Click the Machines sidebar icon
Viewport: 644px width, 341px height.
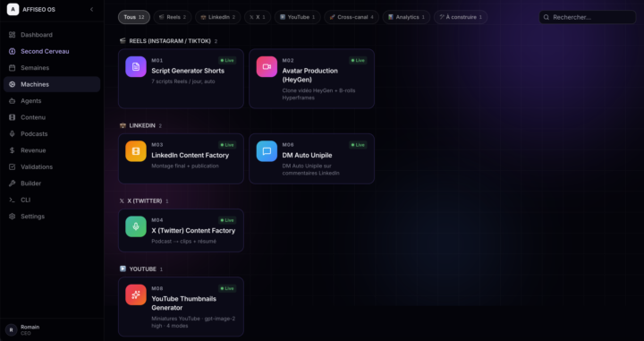click(x=13, y=84)
